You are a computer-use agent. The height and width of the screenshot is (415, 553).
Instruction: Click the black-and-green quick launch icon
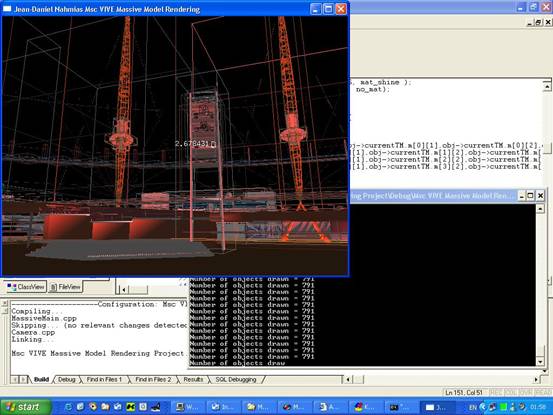pos(130,407)
